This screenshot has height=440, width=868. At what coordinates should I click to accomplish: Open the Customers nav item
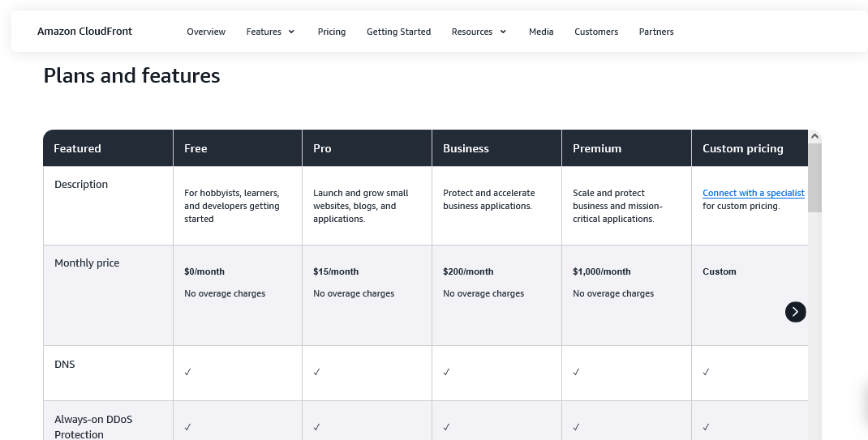[596, 32]
